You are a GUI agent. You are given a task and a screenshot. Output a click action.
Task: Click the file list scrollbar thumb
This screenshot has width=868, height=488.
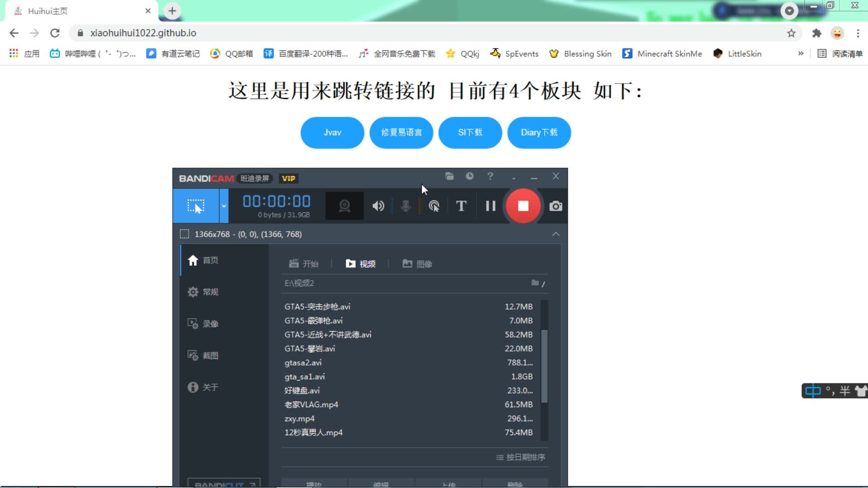coord(544,366)
